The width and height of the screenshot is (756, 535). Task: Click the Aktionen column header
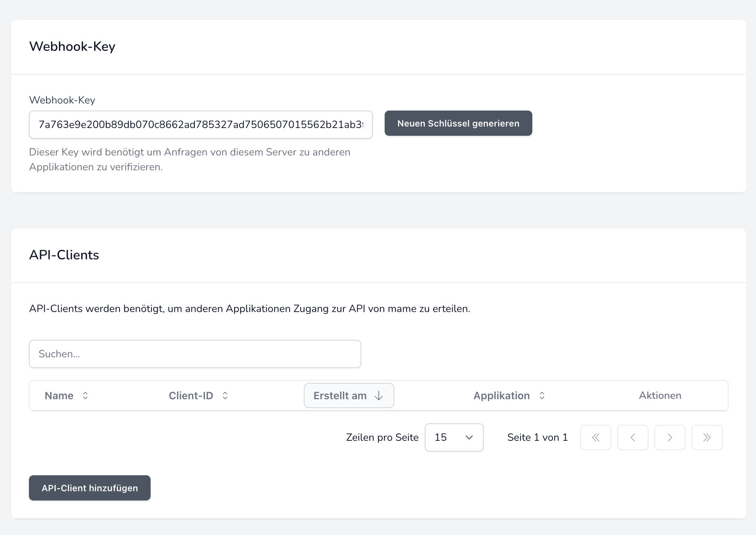pyautogui.click(x=660, y=395)
